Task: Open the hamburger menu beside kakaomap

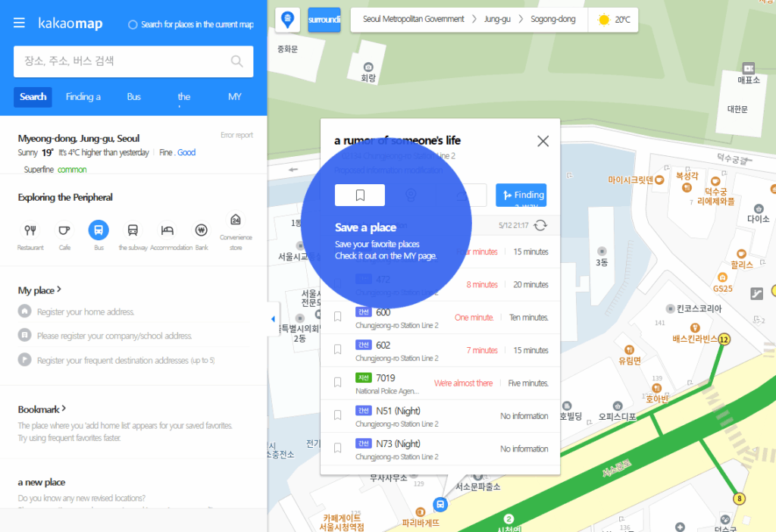Action: click(x=19, y=23)
